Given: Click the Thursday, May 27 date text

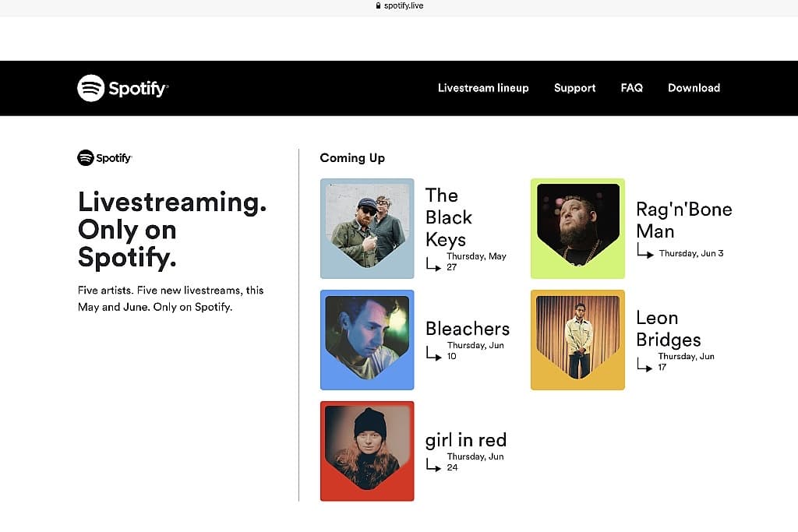Looking at the screenshot, I should click(476, 262).
